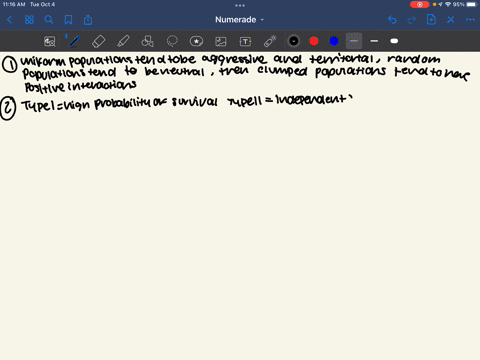Screen dimensions: 480x360
Task: Choose the red pen color
Action: [x=314, y=41]
